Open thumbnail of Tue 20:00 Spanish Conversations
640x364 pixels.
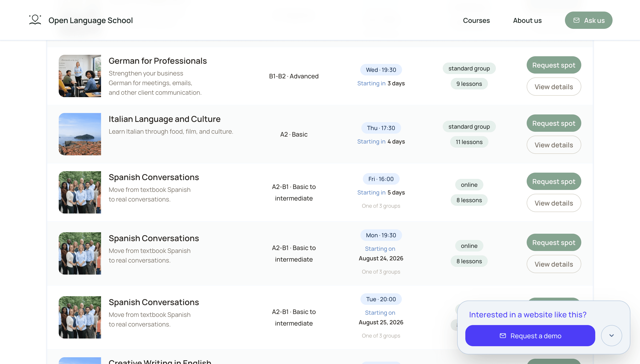click(x=80, y=318)
